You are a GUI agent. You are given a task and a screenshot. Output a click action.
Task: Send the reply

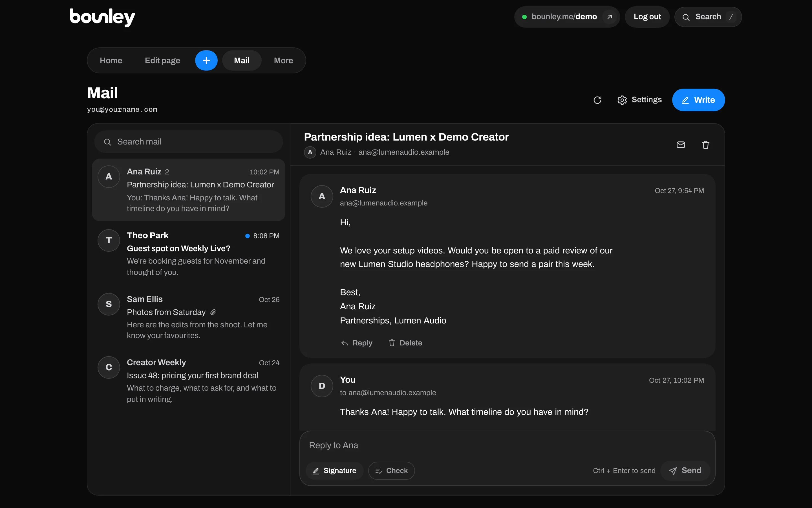[685, 470]
